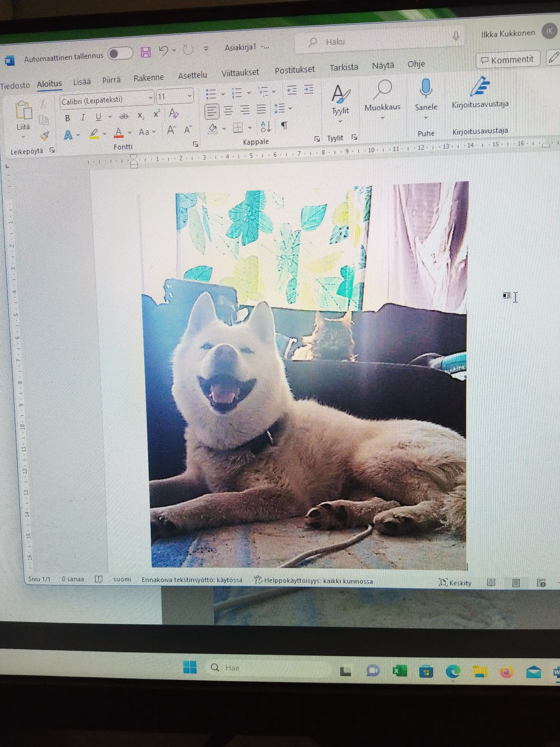The width and height of the screenshot is (560, 747).
Task: Apply the red font color
Action: tap(119, 132)
